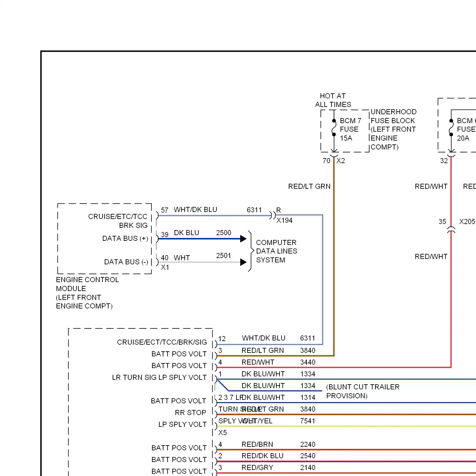The height and width of the screenshot is (476, 476).
Task: Click connector label X205
Action: [467, 221]
